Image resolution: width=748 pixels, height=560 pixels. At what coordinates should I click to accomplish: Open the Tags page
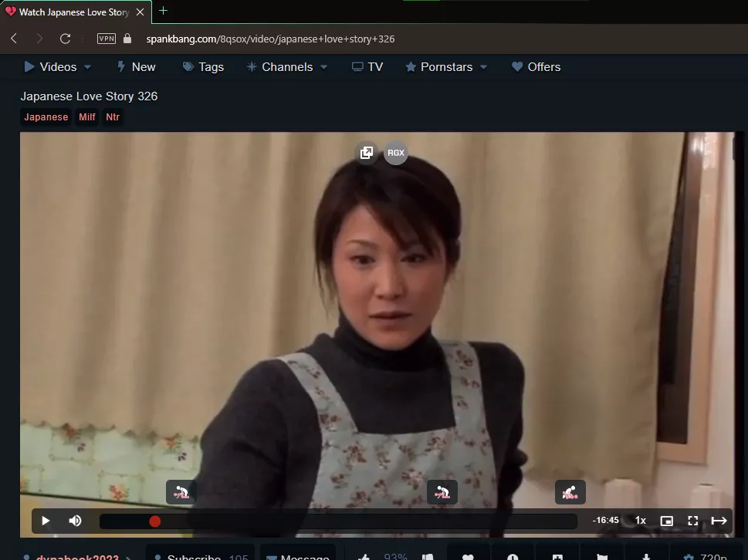click(x=203, y=67)
